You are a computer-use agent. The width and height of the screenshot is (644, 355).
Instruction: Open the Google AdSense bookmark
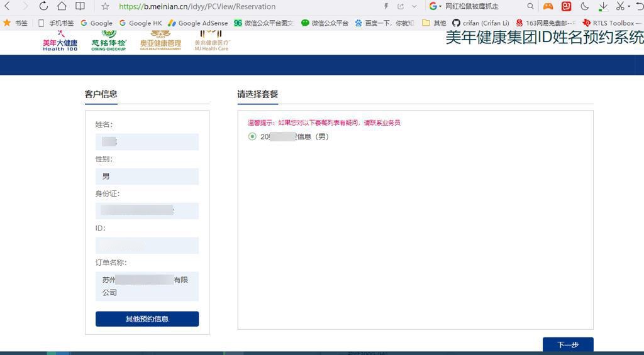(x=198, y=23)
